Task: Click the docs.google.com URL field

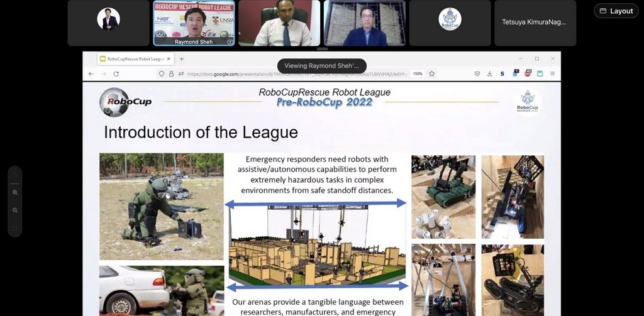Action: pos(297,74)
